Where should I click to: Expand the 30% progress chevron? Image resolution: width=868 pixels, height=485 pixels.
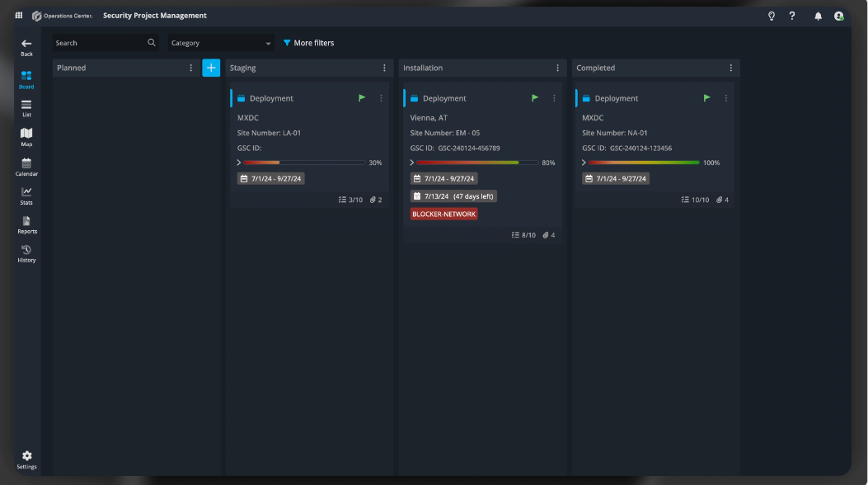tap(239, 162)
